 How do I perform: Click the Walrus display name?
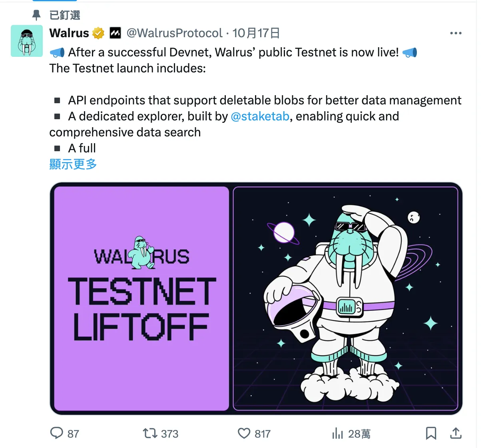(x=69, y=33)
